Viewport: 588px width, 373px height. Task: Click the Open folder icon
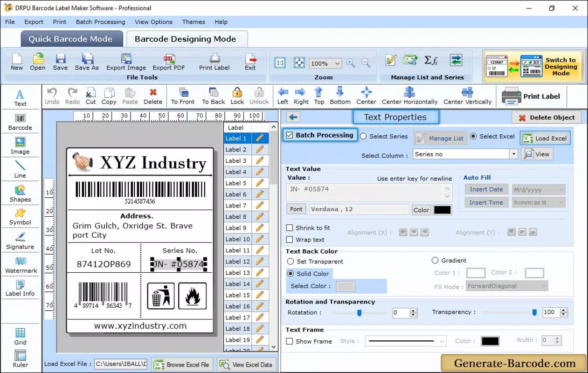pyautogui.click(x=38, y=59)
